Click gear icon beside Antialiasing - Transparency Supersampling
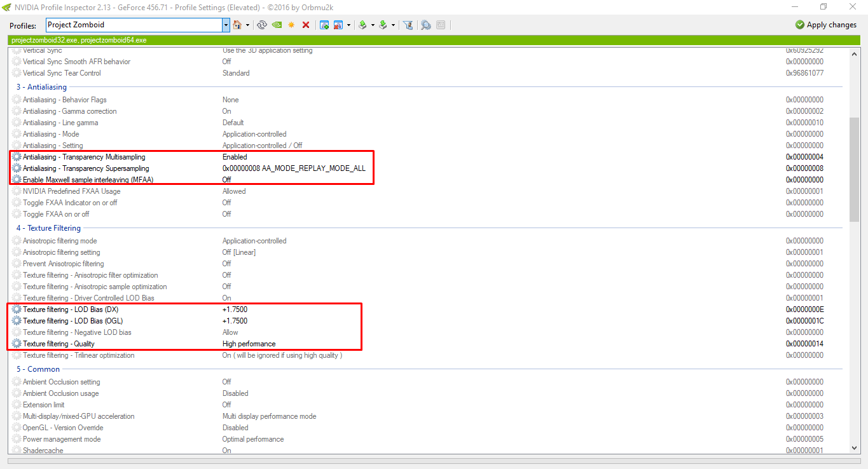This screenshot has height=469, width=868. [17, 168]
